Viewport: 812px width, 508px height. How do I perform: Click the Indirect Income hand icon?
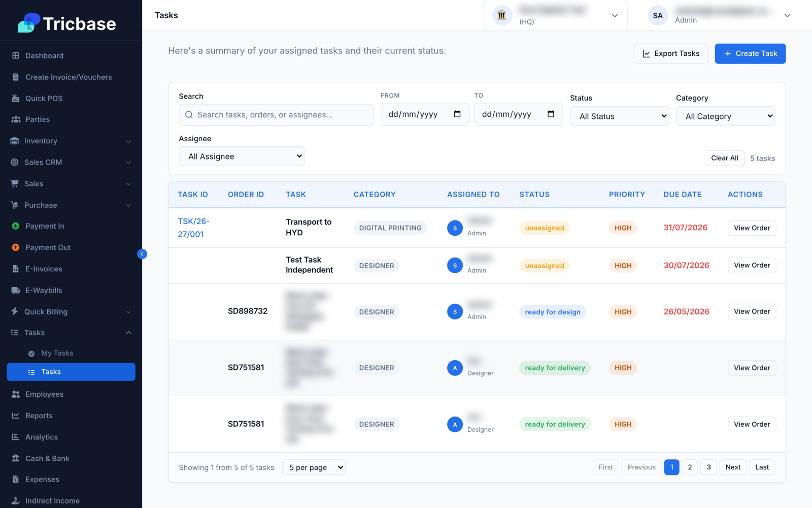coord(16,501)
